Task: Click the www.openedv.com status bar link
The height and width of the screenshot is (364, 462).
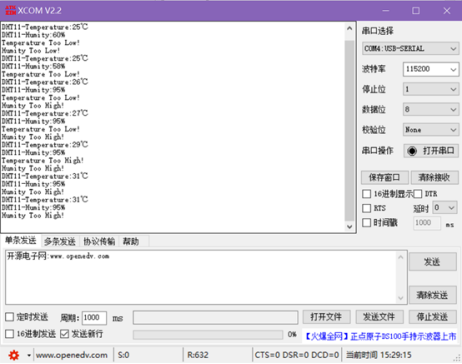Action: click(x=72, y=355)
